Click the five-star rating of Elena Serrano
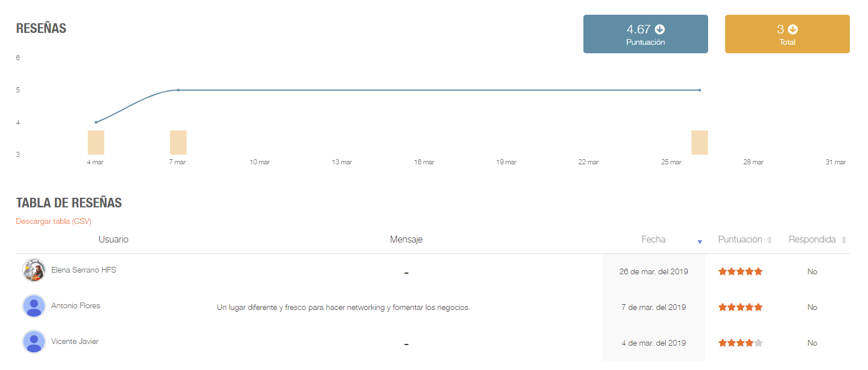Image resolution: width=868 pixels, height=370 pixels. pos(740,271)
